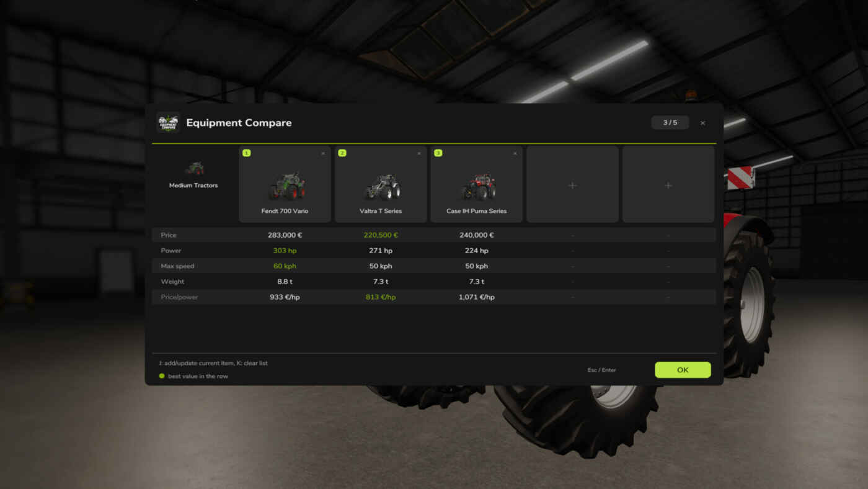The width and height of the screenshot is (868, 489).
Task: Click the J: add/update hint text
Action: coord(213,363)
